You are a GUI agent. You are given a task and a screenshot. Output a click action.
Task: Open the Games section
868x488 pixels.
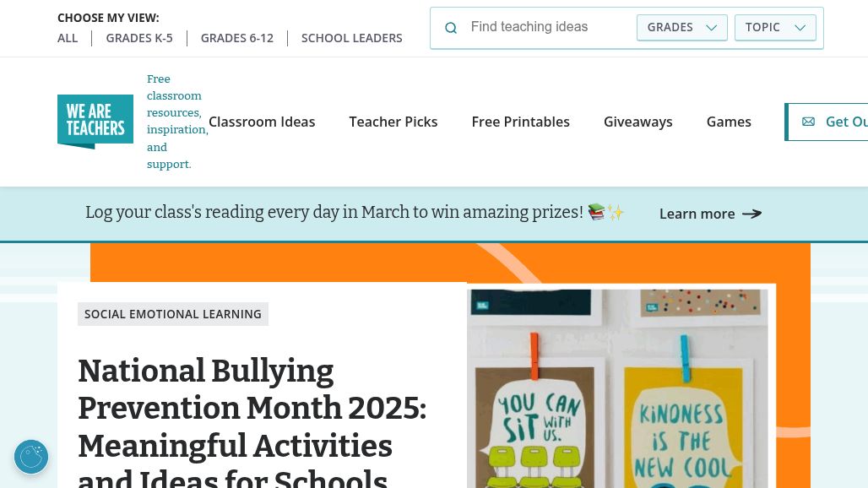click(729, 122)
